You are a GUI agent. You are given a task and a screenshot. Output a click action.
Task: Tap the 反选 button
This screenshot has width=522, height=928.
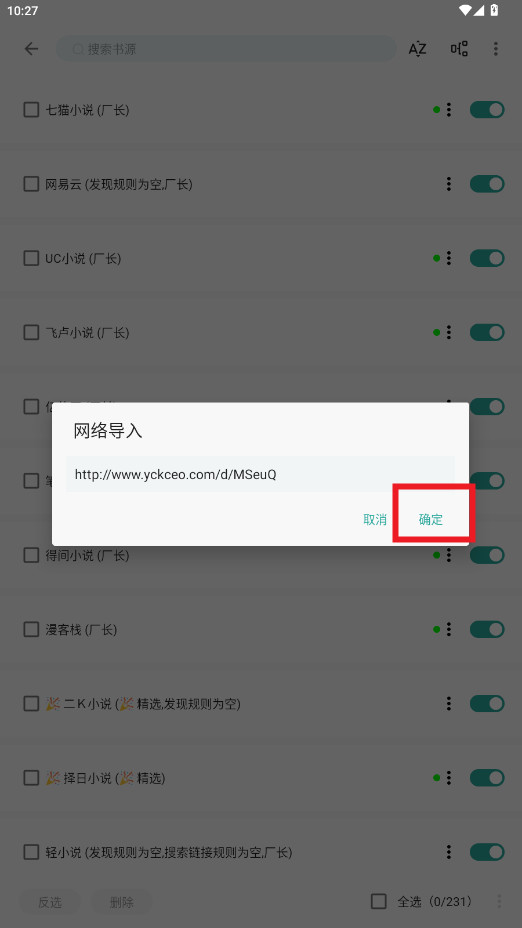pyautogui.click(x=50, y=902)
